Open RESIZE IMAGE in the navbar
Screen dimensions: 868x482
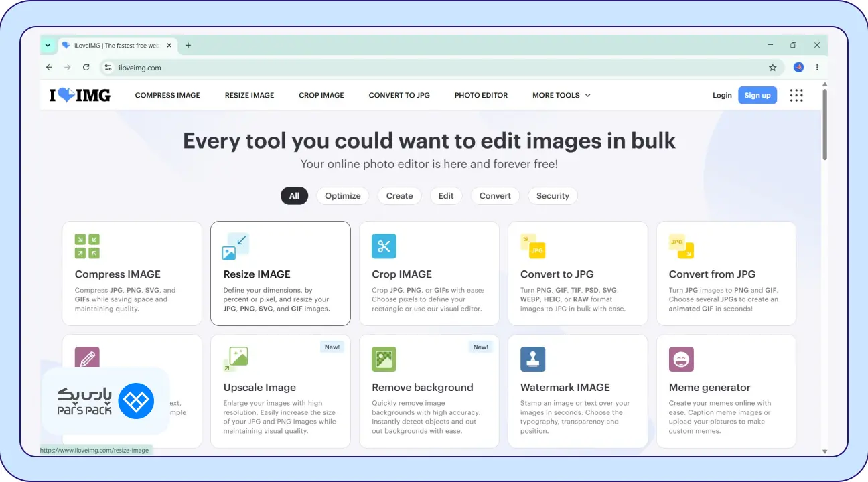249,95
